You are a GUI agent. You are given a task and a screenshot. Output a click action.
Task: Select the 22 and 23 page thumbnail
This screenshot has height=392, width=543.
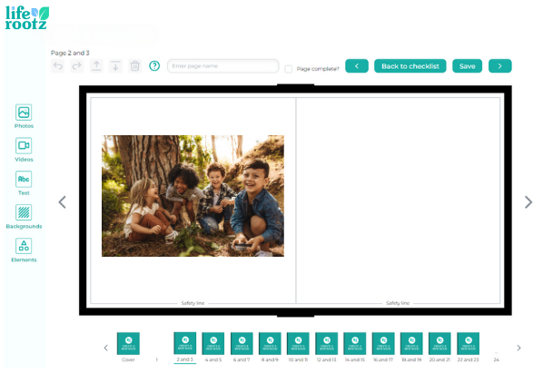pyautogui.click(x=469, y=343)
